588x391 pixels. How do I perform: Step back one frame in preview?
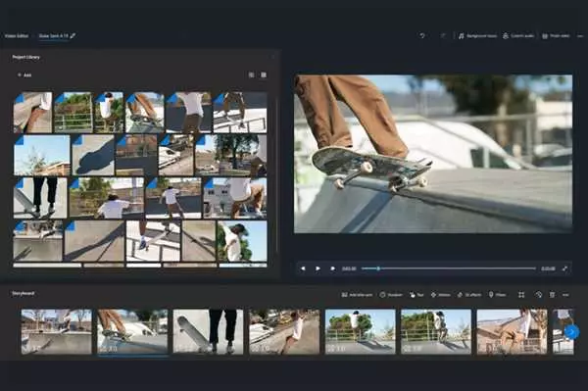pyautogui.click(x=303, y=269)
